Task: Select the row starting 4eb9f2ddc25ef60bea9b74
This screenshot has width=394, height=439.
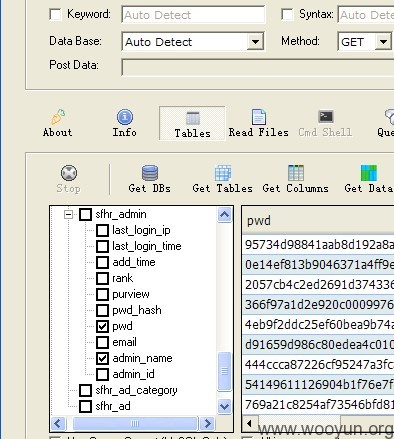Action: pyautogui.click(x=318, y=325)
